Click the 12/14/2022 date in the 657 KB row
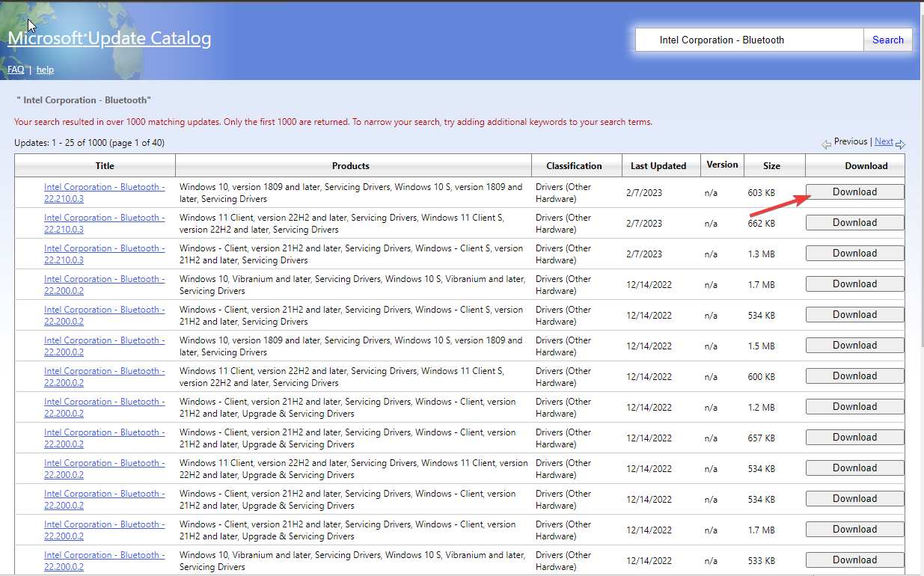Screen dimensions: 924x576 tap(649, 438)
